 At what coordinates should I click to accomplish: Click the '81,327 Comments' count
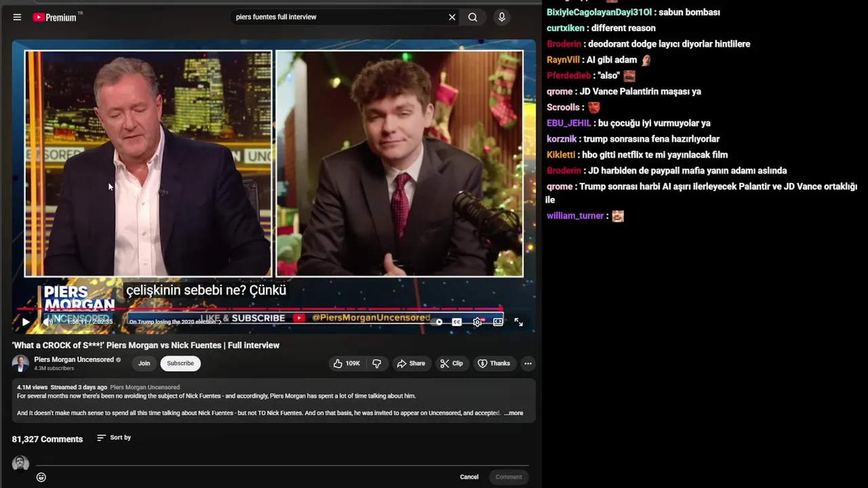[x=47, y=439]
